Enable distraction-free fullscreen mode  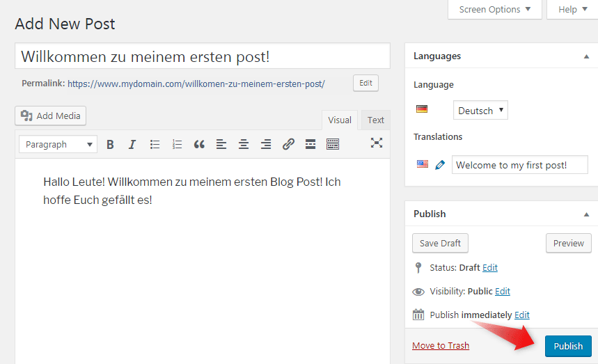click(x=377, y=143)
